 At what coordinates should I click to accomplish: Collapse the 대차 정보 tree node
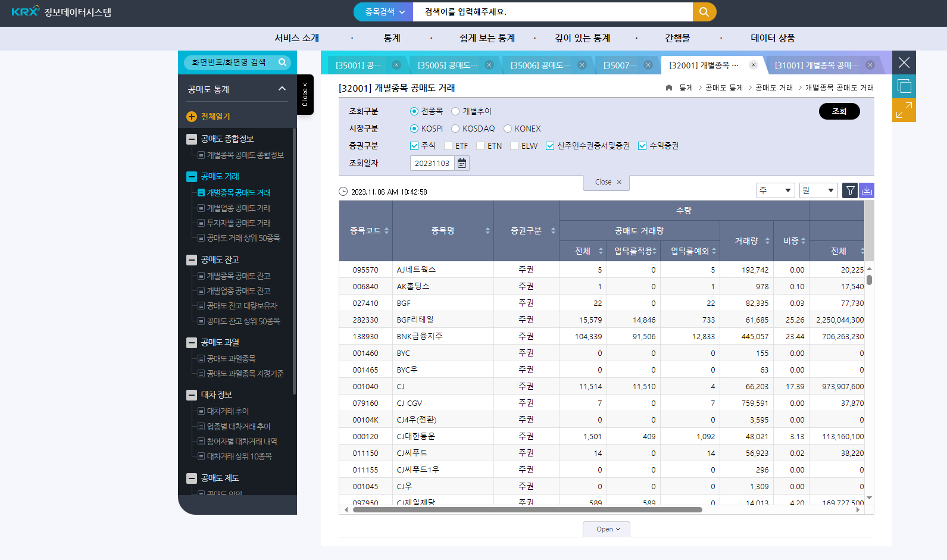pos(192,395)
